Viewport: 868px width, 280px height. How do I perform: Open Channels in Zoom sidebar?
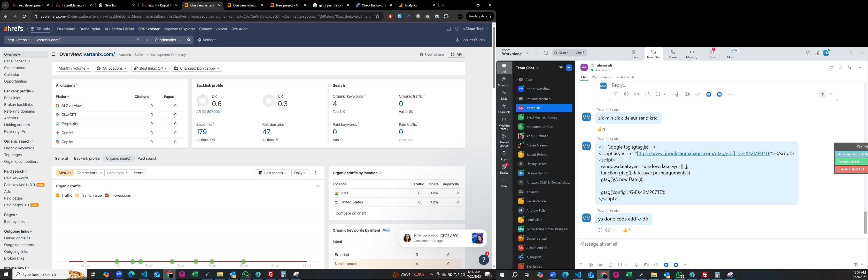[504, 109]
